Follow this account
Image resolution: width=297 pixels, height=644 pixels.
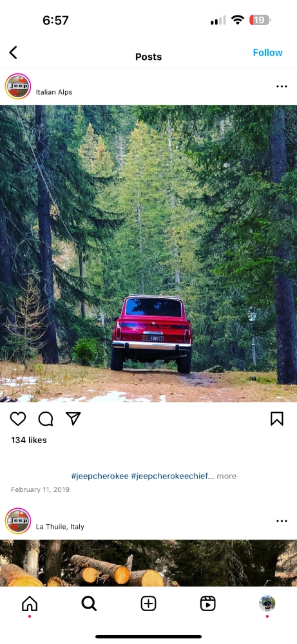[267, 53]
